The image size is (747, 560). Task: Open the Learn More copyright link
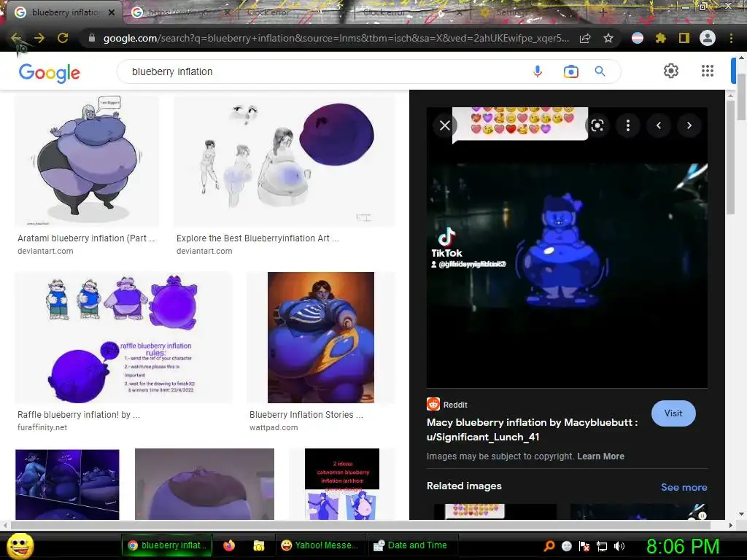601,456
